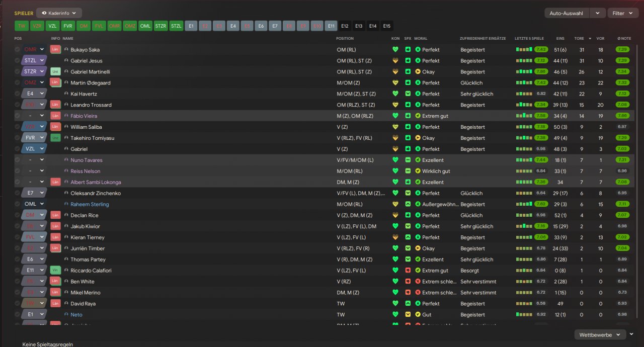
Task: Click Bukayo Saka's condition heart icon
Action: coord(395,50)
